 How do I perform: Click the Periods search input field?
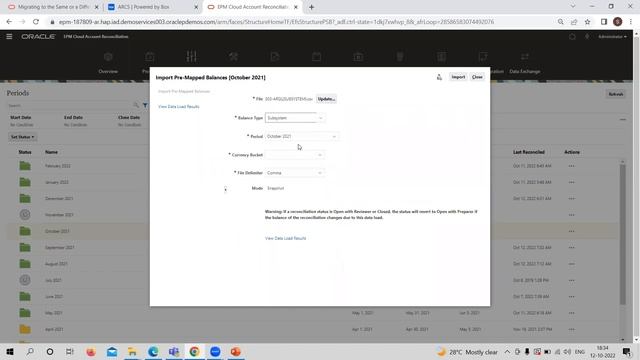click(69, 105)
